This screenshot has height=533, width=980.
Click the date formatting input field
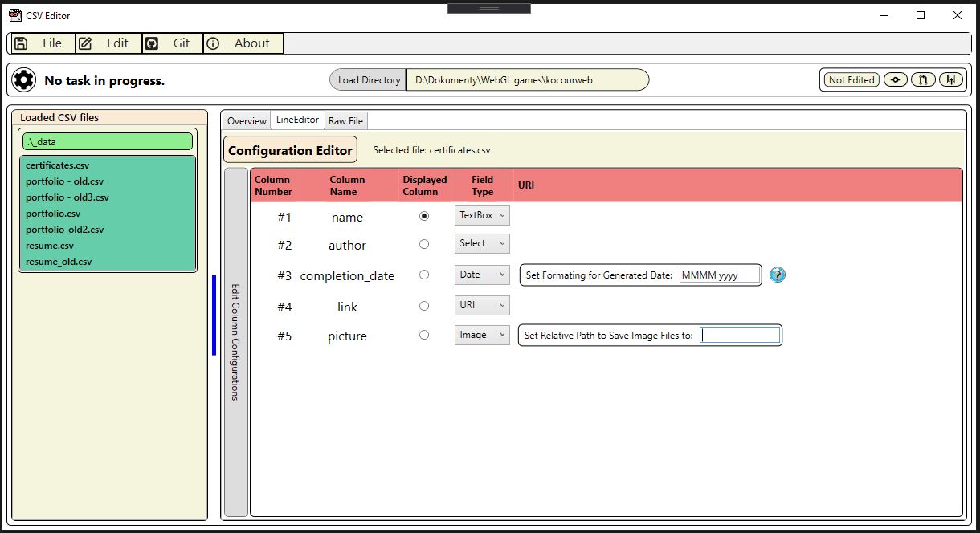click(719, 275)
